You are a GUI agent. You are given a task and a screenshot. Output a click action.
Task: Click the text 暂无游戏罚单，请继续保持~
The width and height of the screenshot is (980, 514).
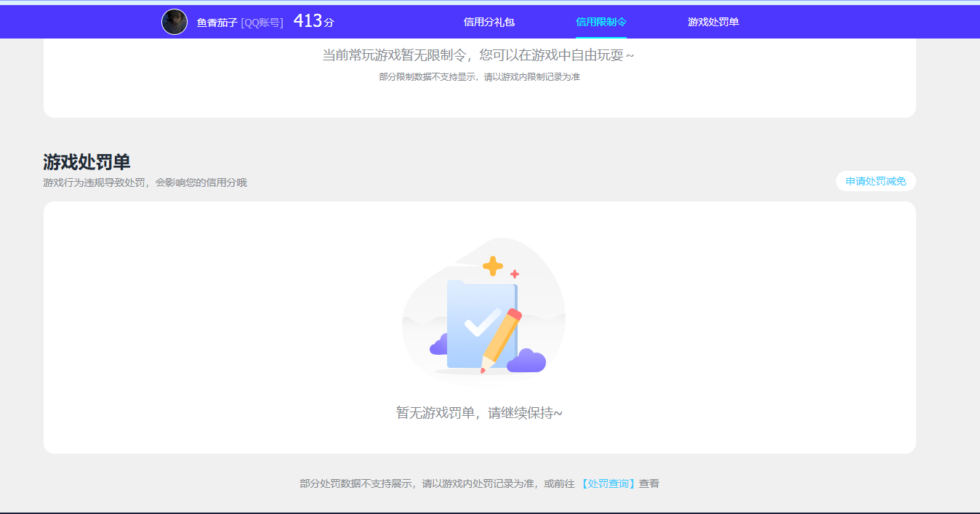click(479, 413)
